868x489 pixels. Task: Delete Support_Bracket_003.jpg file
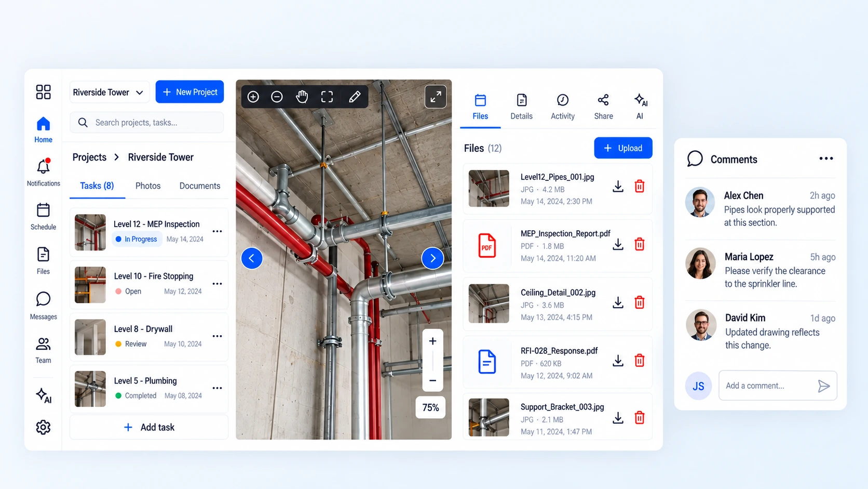click(x=640, y=418)
